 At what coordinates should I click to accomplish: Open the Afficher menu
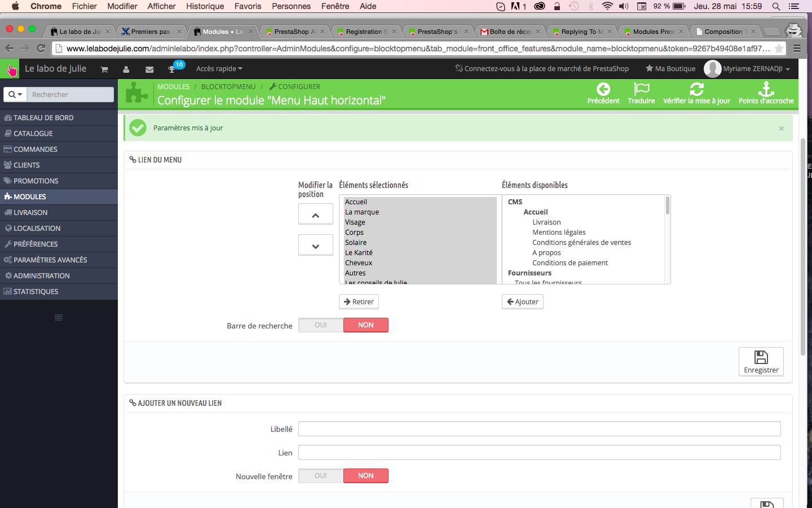162,6
